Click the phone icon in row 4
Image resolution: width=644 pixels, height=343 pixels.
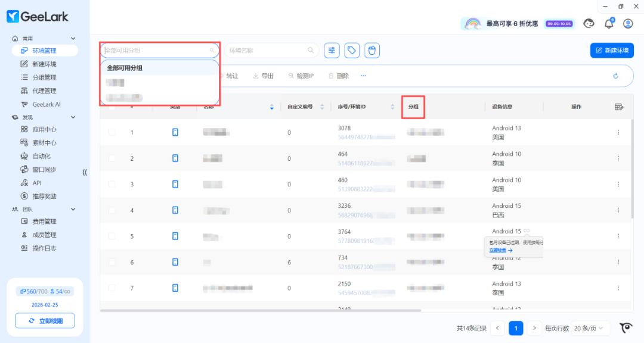coord(175,210)
